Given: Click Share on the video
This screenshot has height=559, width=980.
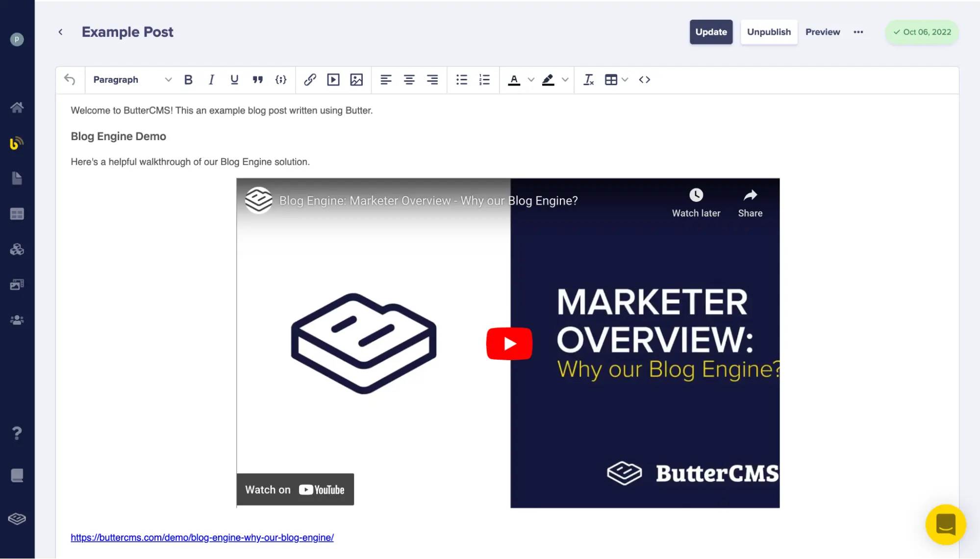Looking at the screenshot, I should click(x=750, y=203).
